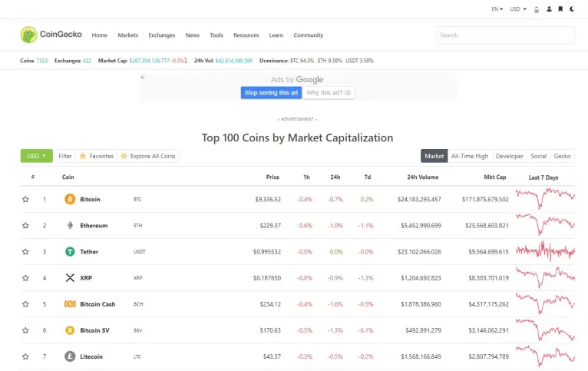Click Ethereum market cap $25,568,603,821
The height and width of the screenshot is (371, 588).
487,226
